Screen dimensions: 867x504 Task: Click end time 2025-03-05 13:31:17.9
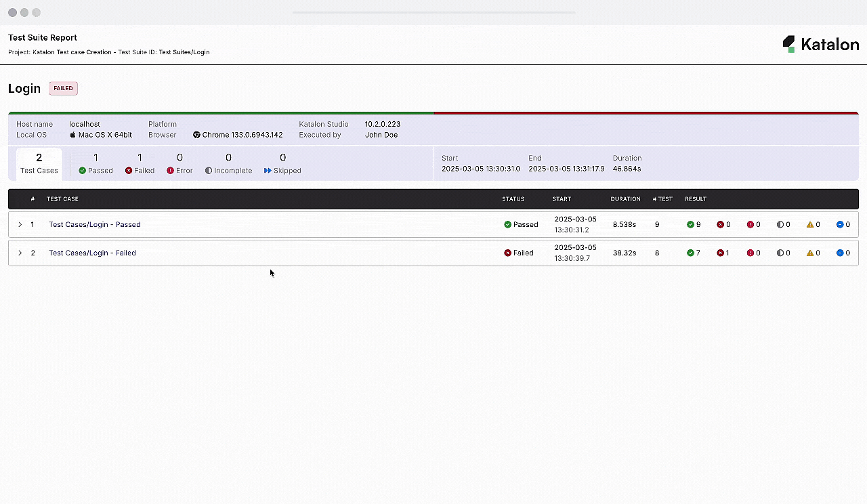pyautogui.click(x=566, y=169)
